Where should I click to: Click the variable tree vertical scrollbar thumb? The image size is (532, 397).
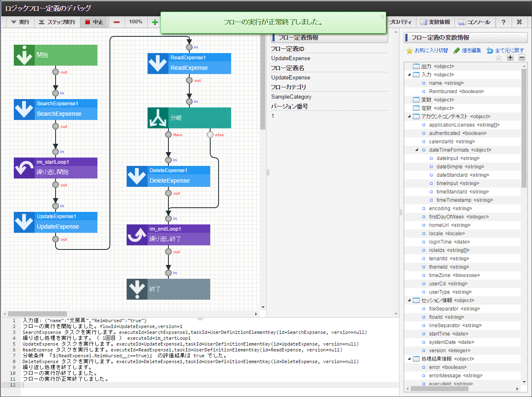(524, 128)
